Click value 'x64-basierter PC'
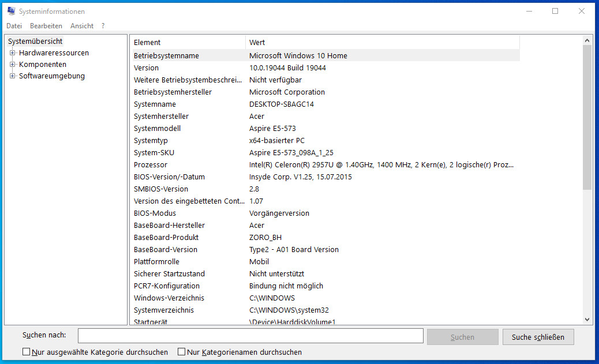599x364 pixels. pos(276,141)
